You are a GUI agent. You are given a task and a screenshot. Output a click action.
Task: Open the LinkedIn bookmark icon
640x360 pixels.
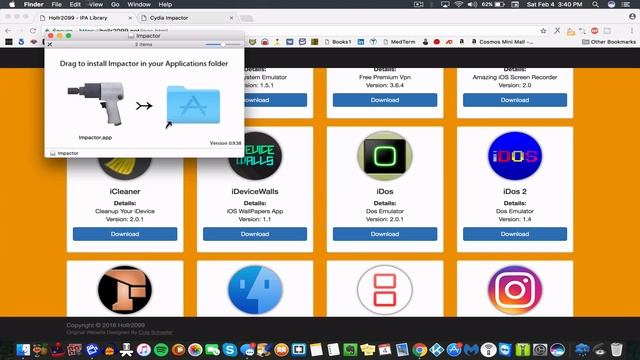pyautogui.click(x=361, y=42)
